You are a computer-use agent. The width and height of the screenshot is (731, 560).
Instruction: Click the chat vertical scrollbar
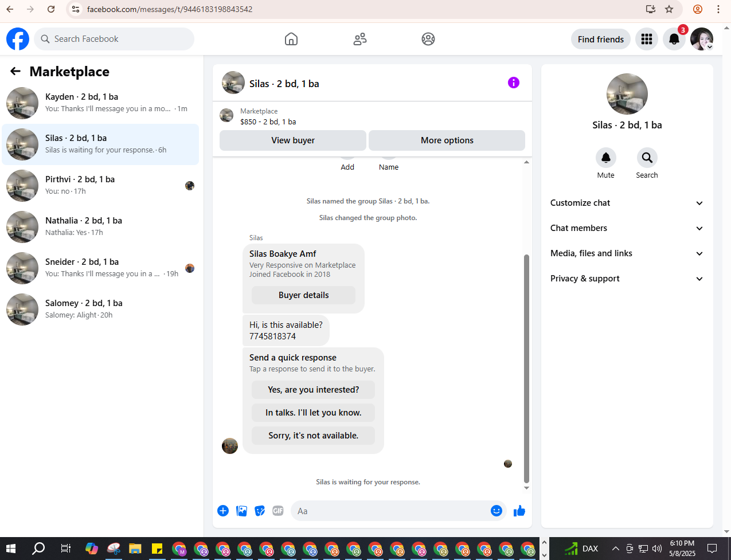tap(526, 368)
